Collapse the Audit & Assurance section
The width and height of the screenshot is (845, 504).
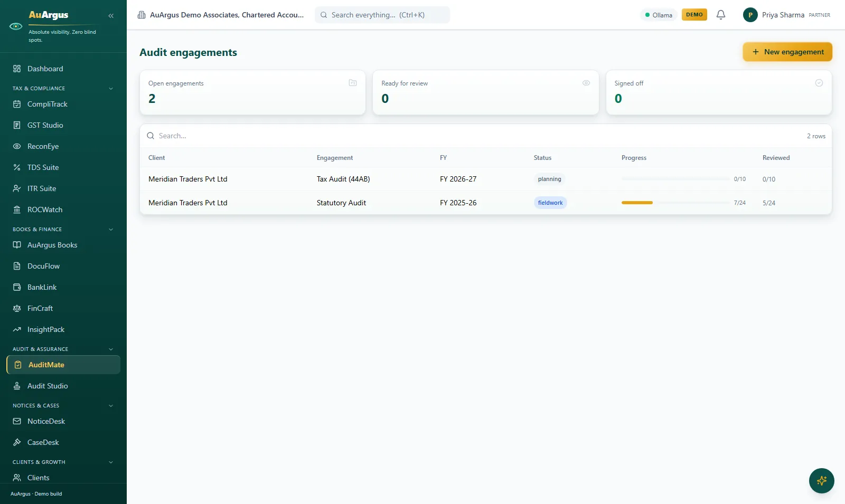point(111,349)
